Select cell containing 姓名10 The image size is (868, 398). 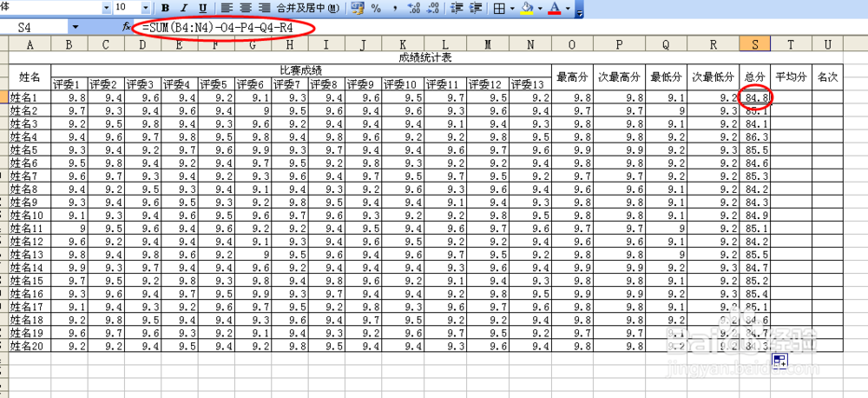pos(30,215)
